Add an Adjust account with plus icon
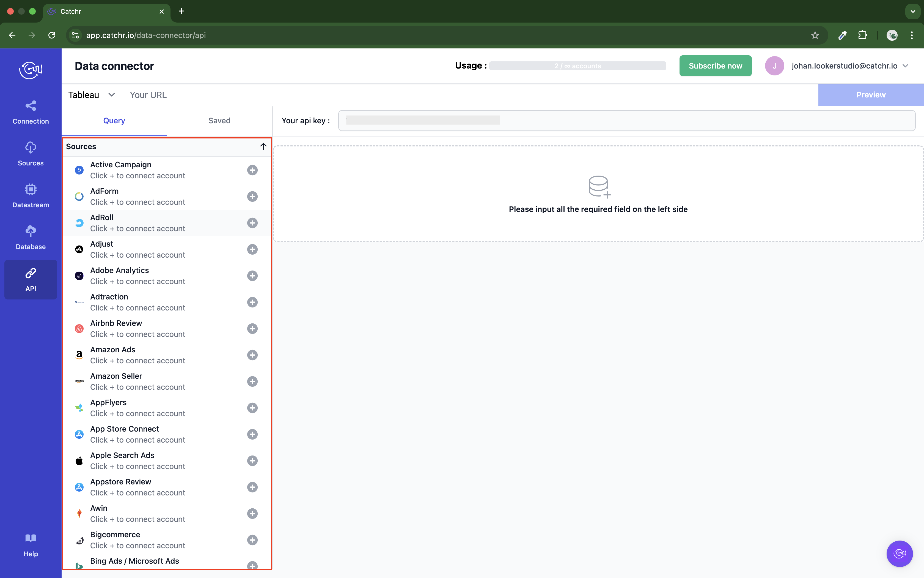 [252, 249]
